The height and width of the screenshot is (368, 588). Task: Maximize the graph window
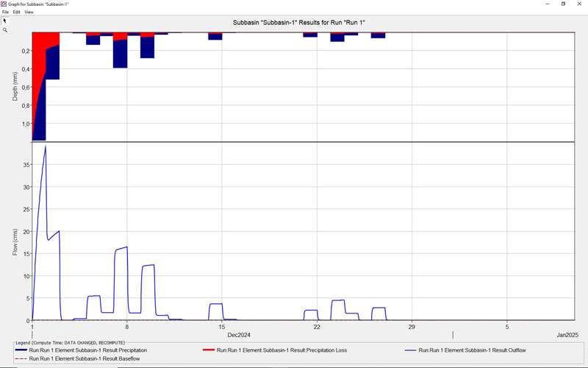pos(563,4)
